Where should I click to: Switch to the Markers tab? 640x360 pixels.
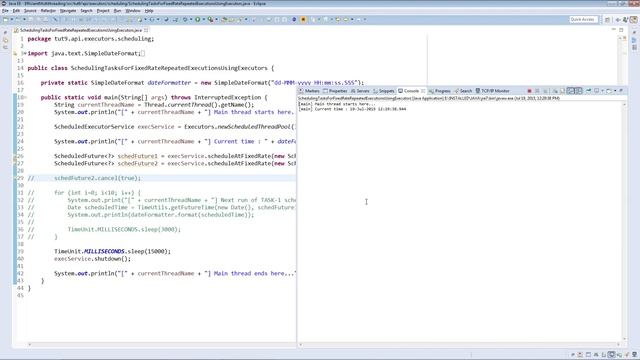(x=309, y=91)
